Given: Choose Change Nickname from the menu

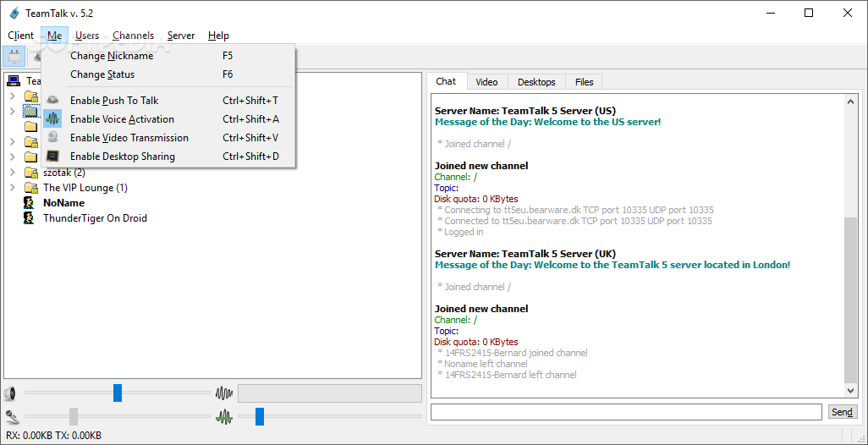Looking at the screenshot, I should tap(168, 56).
